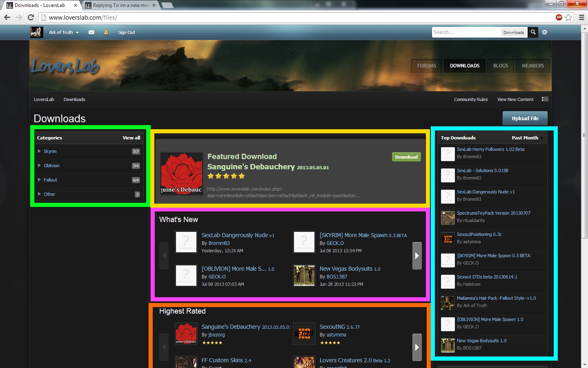Viewport: 588px width, 368px height.
Task: Click the Upload File button
Action: (x=525, y=118)
